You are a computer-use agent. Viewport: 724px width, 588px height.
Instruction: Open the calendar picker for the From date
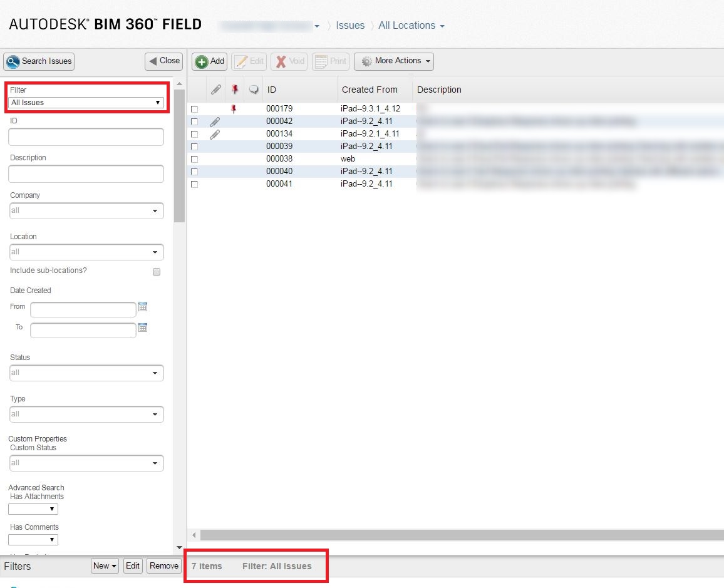143,307
